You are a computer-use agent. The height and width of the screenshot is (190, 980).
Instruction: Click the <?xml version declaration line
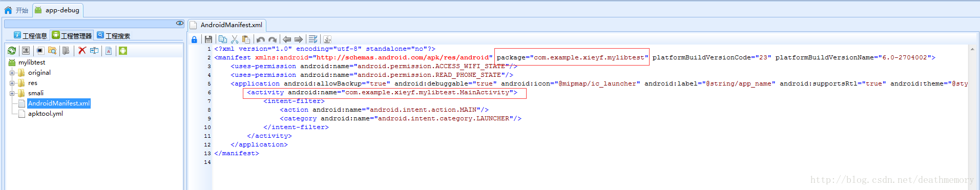[x=325, y=49]
